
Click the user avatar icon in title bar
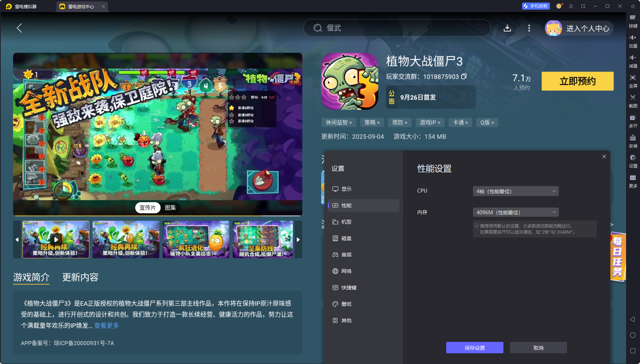559,6
